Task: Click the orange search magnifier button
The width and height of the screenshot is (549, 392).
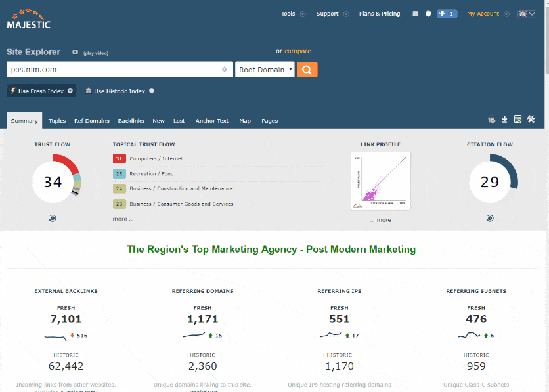Action: pyautogui.click(x=307, y=70)
